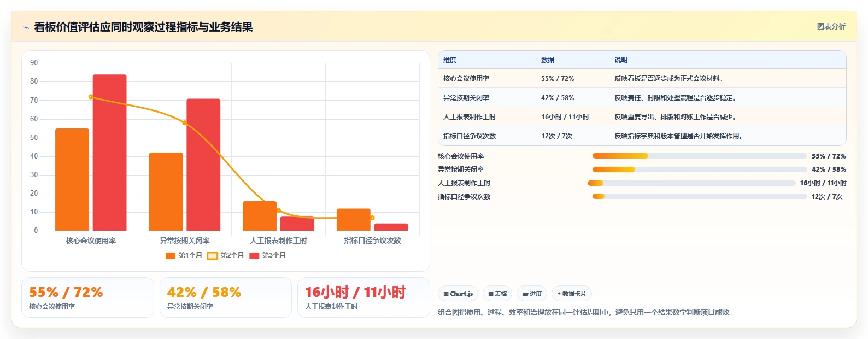The height and width of the screenshot is (339, 868).
Task: Select the 核心会议使用率 table row cell
Action: pyautogui.click(x=466, y=79)
